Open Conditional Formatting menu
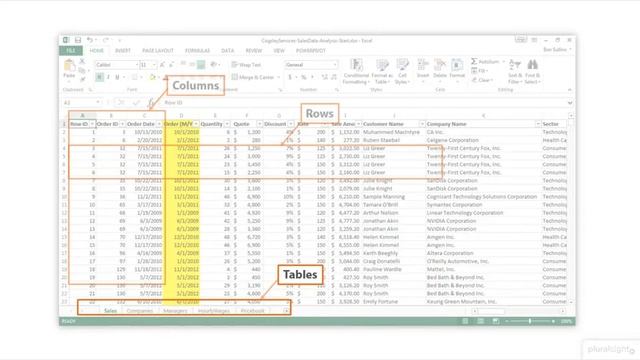640x360 pixels. click(356, 71)
